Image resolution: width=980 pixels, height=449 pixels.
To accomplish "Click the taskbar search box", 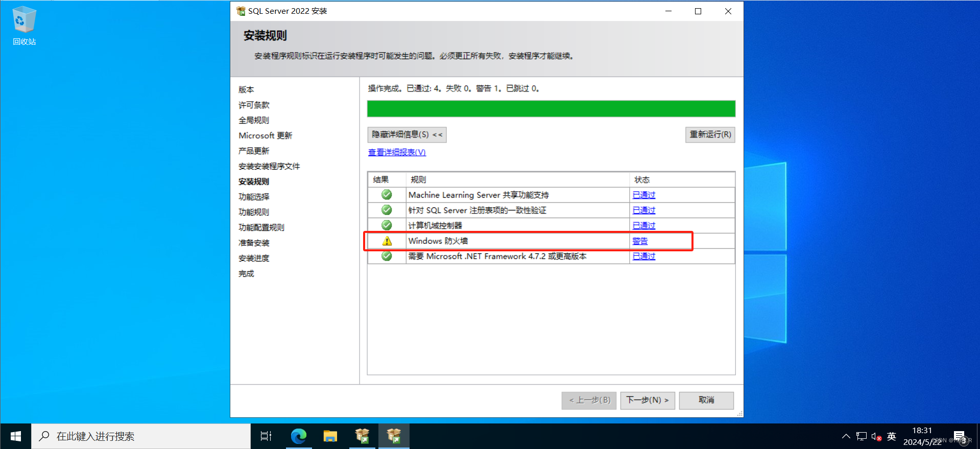I will click(141, 436).
